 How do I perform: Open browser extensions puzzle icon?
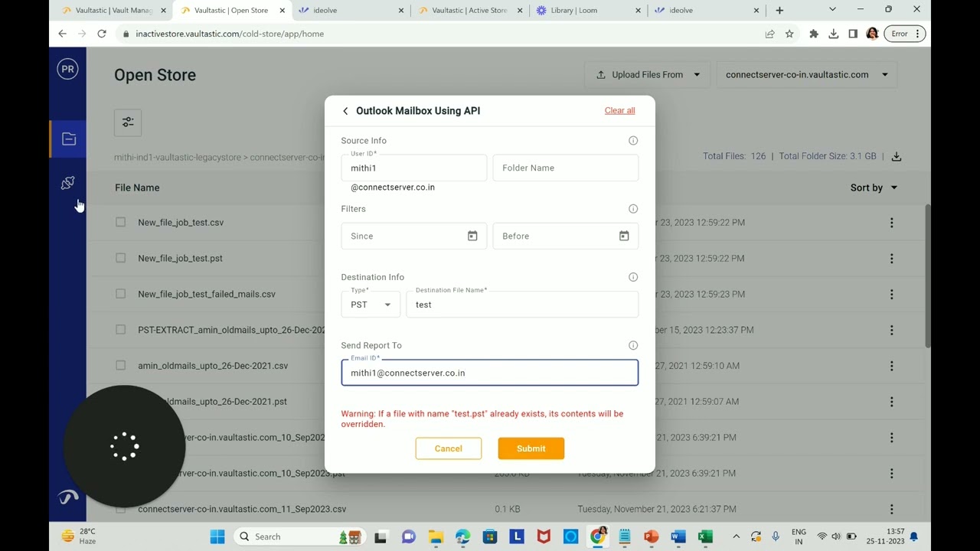point(814,34)
